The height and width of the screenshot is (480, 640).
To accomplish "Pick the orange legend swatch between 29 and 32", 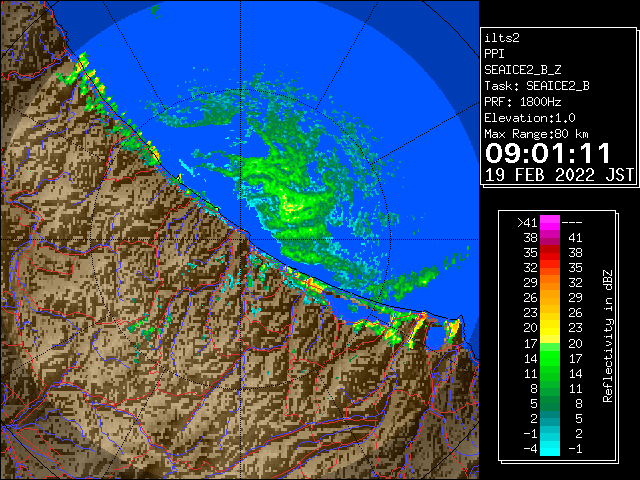I will 550,283.
